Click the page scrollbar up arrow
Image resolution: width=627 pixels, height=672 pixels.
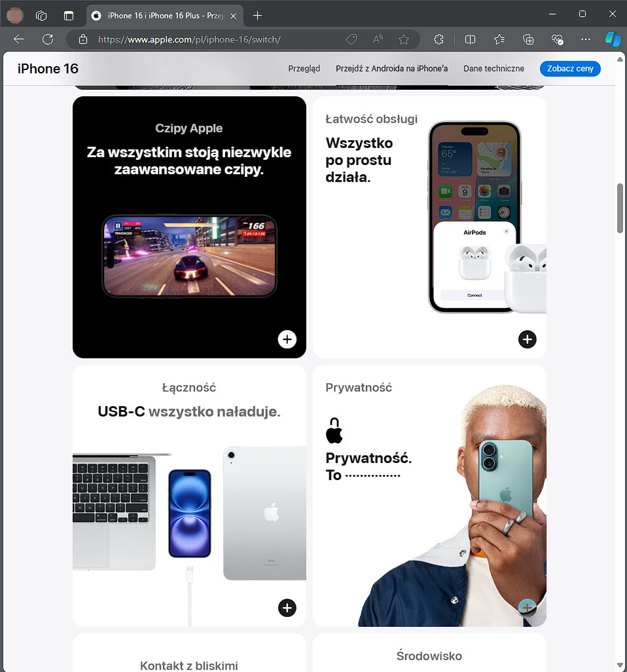tap(620, 59)
